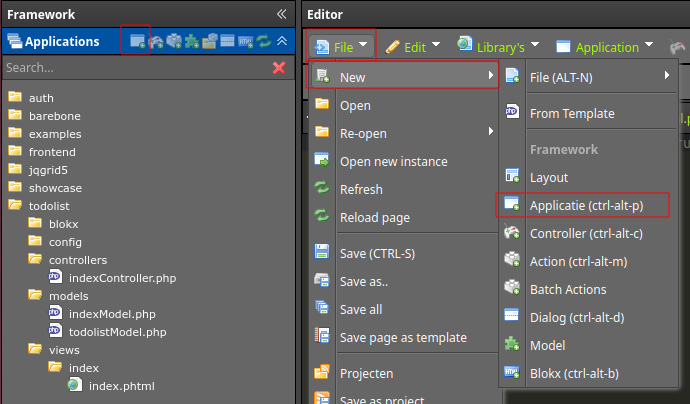Open the Library's dropdown menu
This screenshot has height=404, width=690.
coord(498,46)
